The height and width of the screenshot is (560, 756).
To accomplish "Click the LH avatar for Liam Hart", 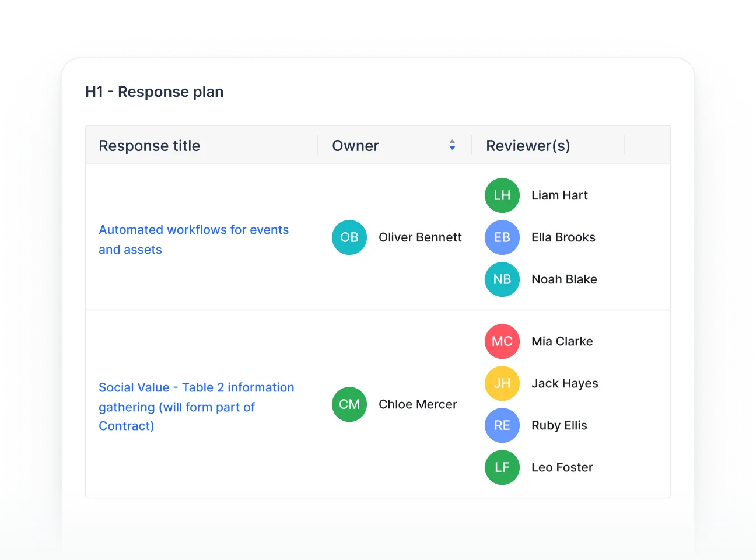I will pos(502,195).
